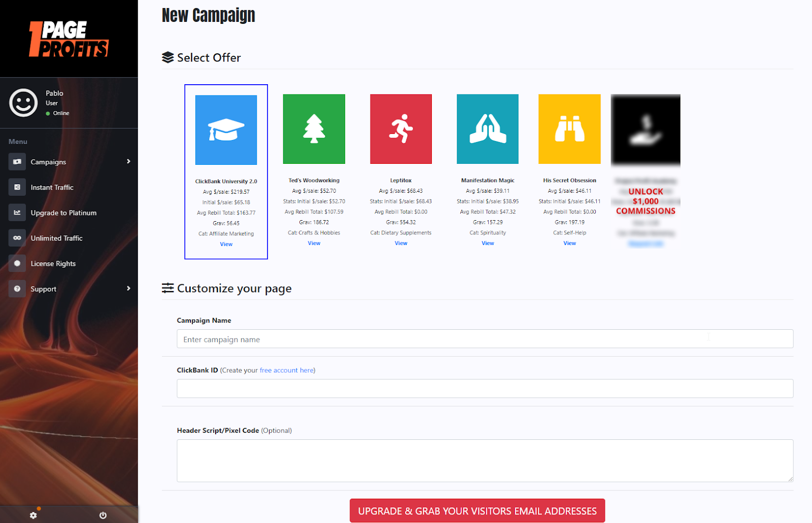Click the Pablo username in sidebar
Image resolution: width=812 pixels, height=523 pixels.
click(x=54, y=93)
